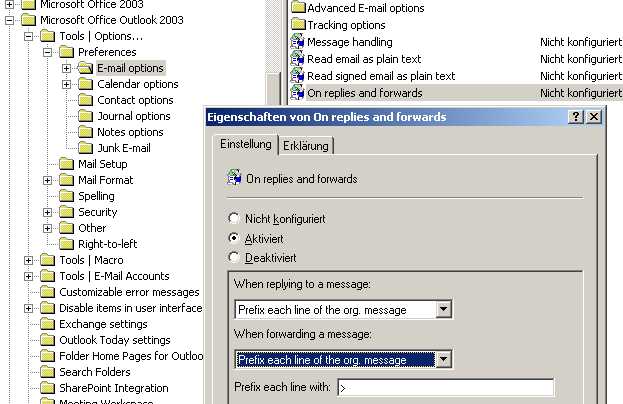Viewport: 623px width, 404px height.
Task: Expand the Disable items in user interface node
Action: (28, 308)
